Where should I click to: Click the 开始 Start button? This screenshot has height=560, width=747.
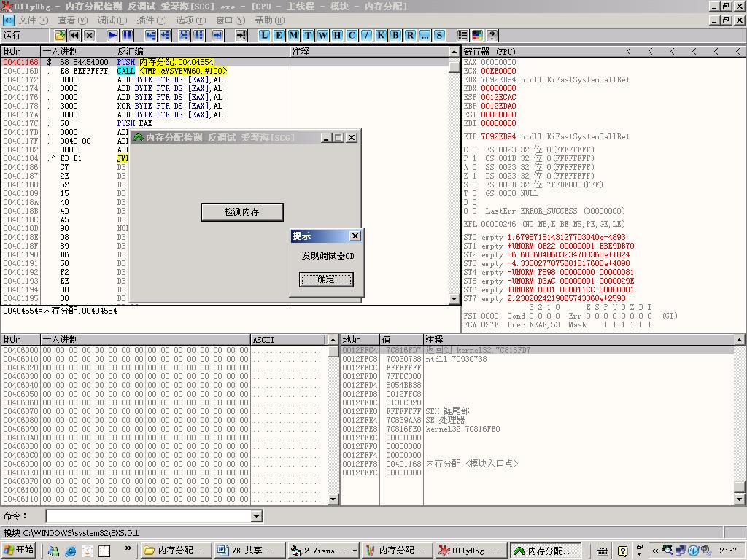point(20,550)
